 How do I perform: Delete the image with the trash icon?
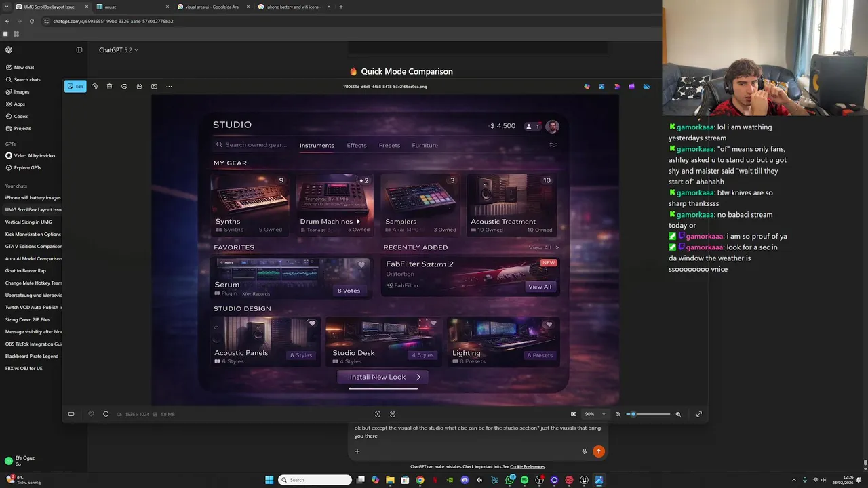click(x=109, y=87)
